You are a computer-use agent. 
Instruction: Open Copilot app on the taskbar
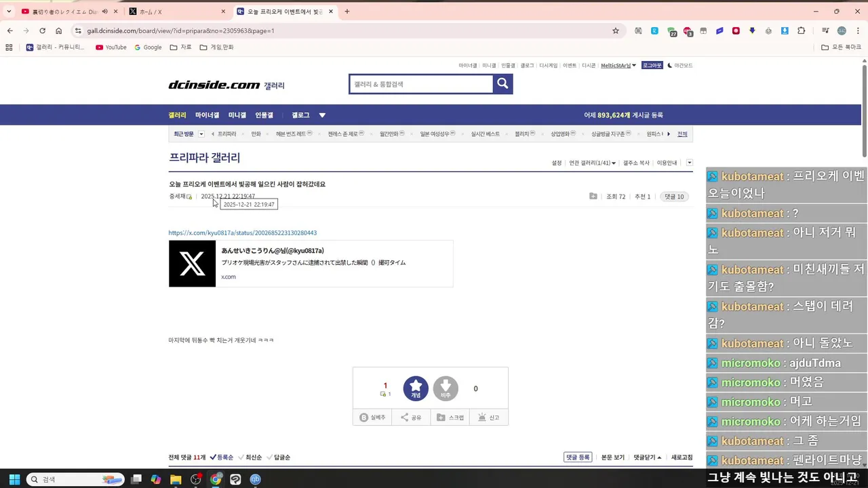click(x=156, y=479)
